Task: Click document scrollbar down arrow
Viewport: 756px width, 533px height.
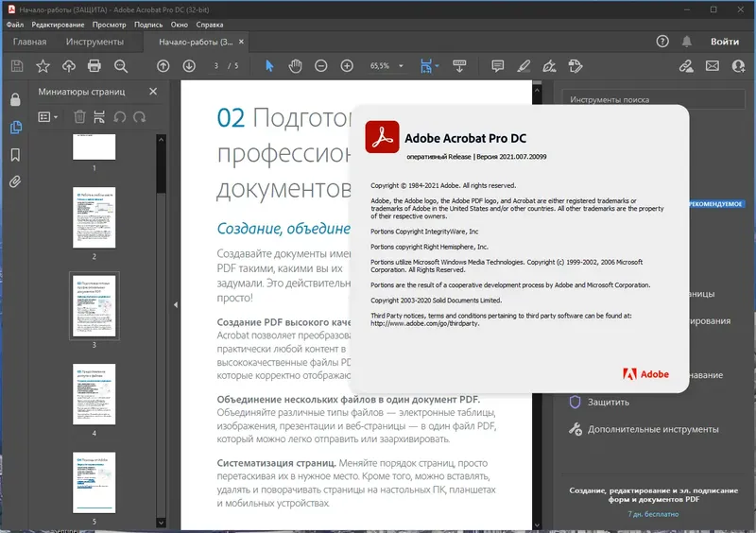Action: tap(537, 524)
